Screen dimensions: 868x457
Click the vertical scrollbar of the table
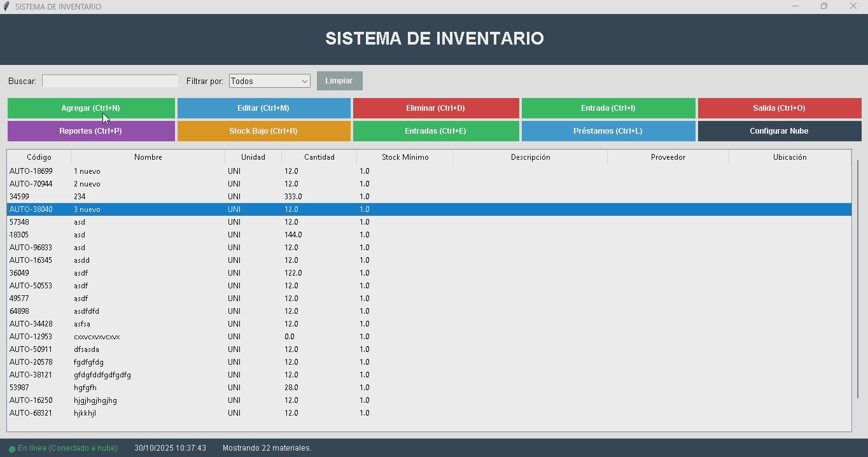coord(858,280)
